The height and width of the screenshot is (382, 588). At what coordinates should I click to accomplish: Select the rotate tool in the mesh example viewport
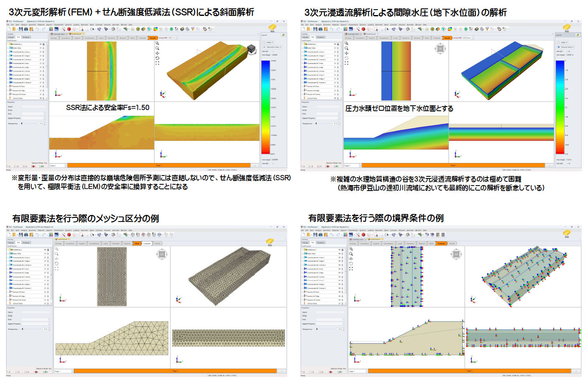56,264
